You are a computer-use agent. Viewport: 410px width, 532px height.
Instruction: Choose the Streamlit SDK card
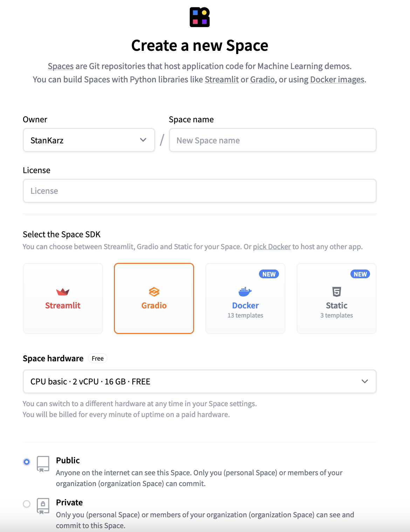[x=63, y=298]
